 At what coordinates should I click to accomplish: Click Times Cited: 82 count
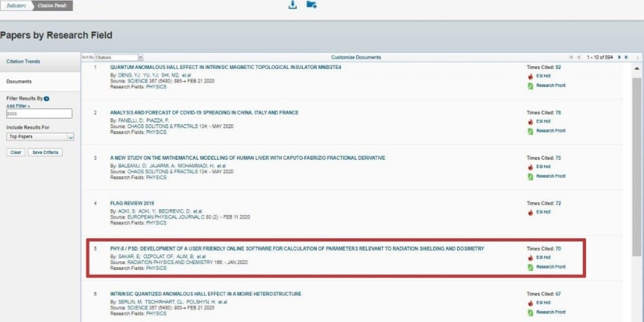(544, 67)
